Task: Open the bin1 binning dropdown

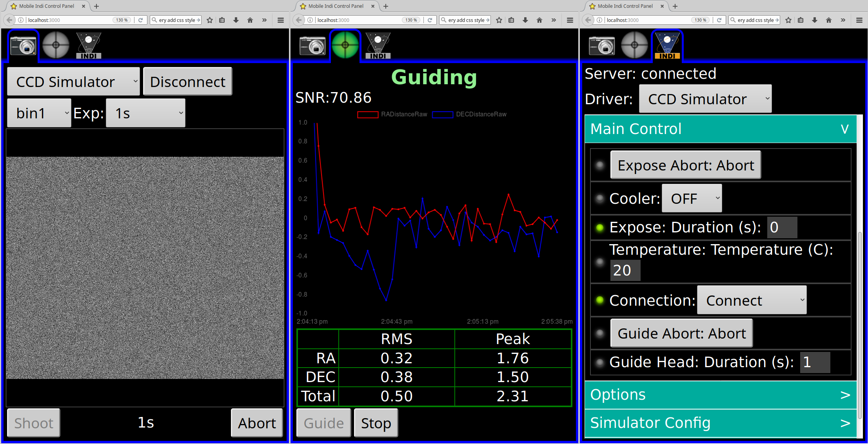Action: coord(39,113)
